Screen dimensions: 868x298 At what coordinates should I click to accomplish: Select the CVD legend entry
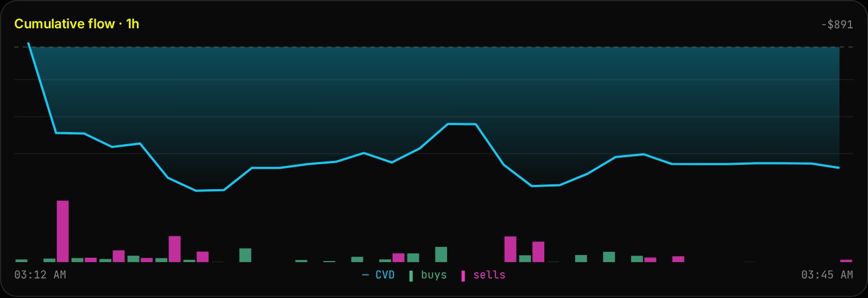pyautogui.click(x=379, y=275)
